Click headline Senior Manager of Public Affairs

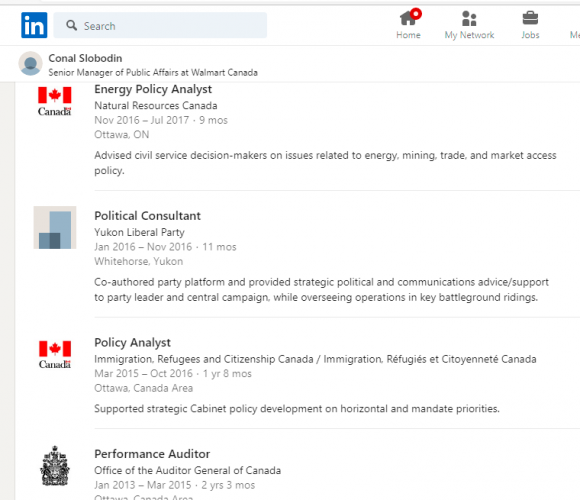(x=153, y=72)
